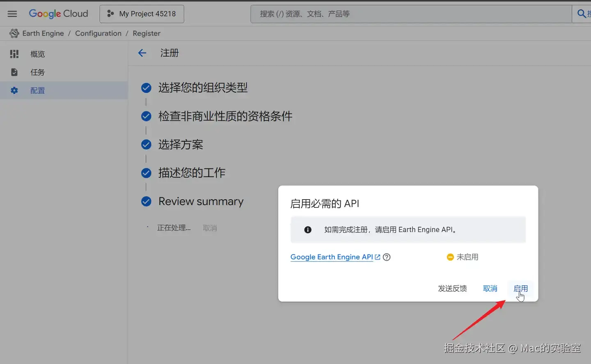Go to the Configuration breadcrumb
Screen dimensions: 591x364
[x=98, y=33]
